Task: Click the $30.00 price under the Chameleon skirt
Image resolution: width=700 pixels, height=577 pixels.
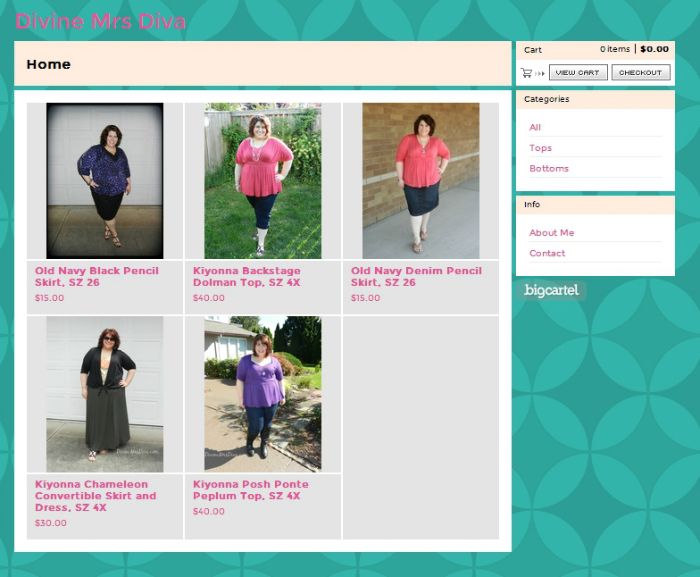Action: [x=50, y=523]
